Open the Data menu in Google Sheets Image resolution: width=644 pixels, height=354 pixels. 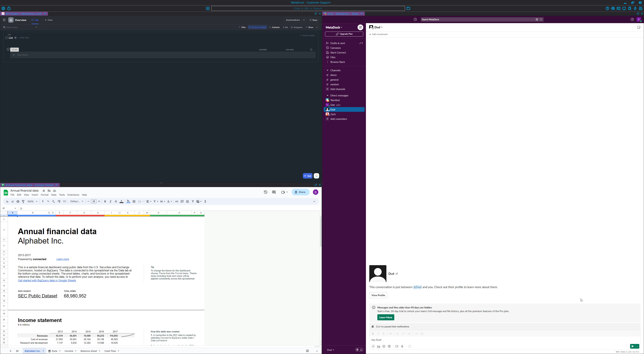54,195
